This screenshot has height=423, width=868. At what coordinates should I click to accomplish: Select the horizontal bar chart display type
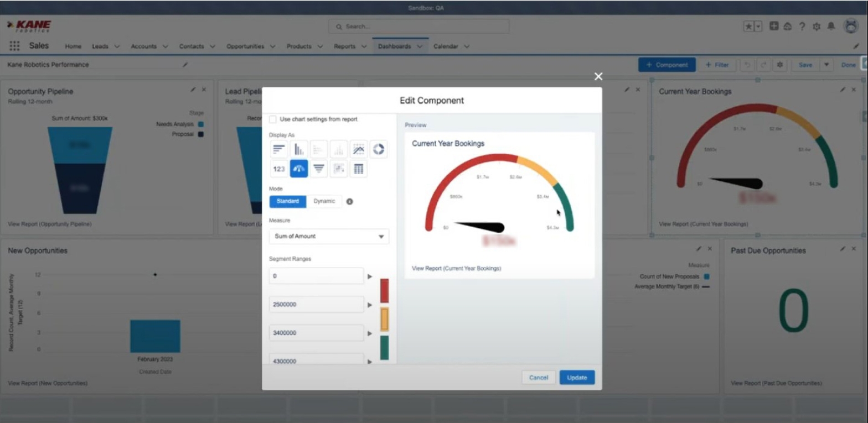[279, 149]
